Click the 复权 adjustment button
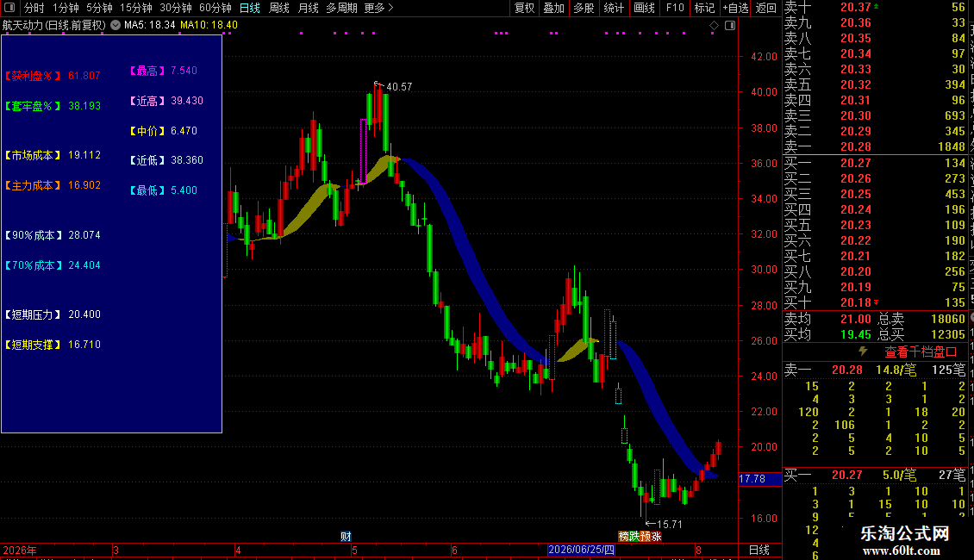The height and width of the screenshot is (560, 974). (524, 8)
